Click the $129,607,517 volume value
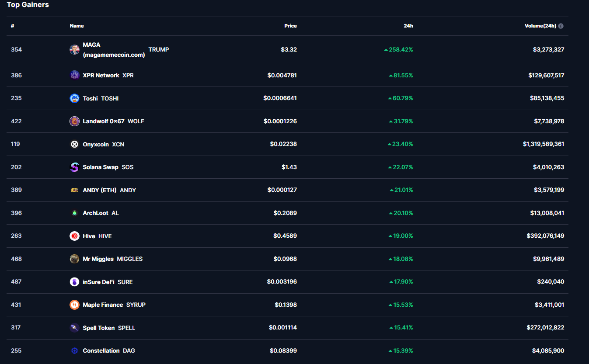The width and height of the screenshot is (589, 364). pos(546,75)
